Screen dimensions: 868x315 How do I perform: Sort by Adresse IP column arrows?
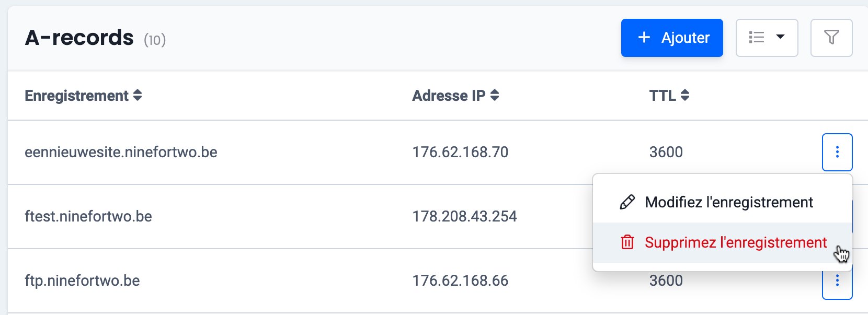495,96
